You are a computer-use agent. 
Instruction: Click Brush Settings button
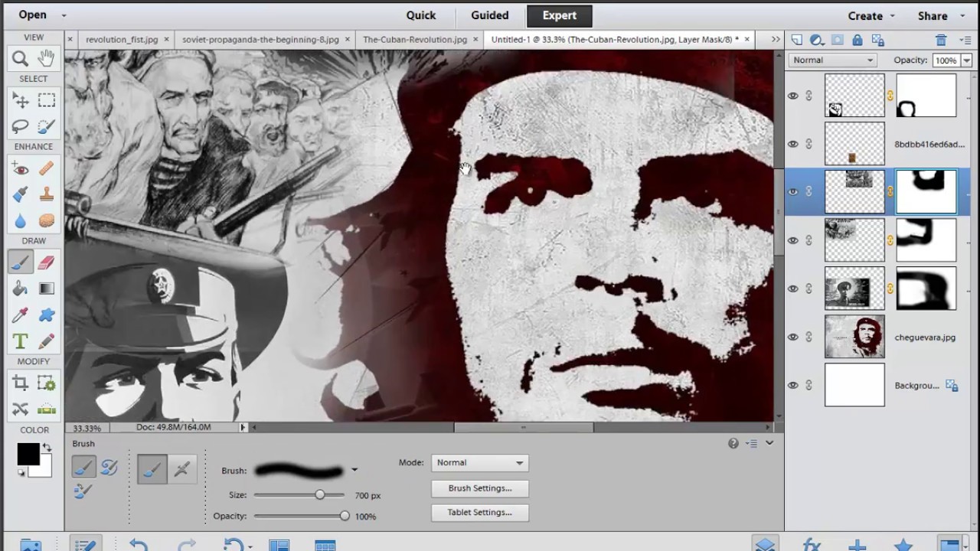click(480, 488)
